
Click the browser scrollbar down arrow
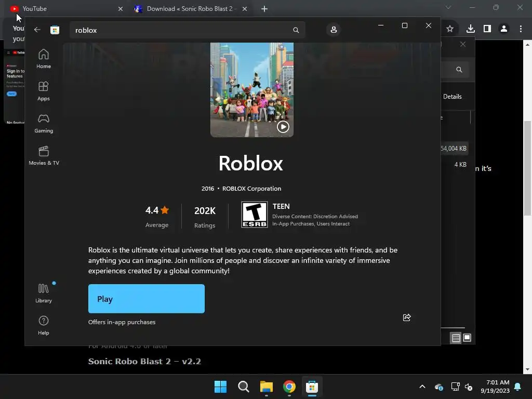click(x=527, y=369)
